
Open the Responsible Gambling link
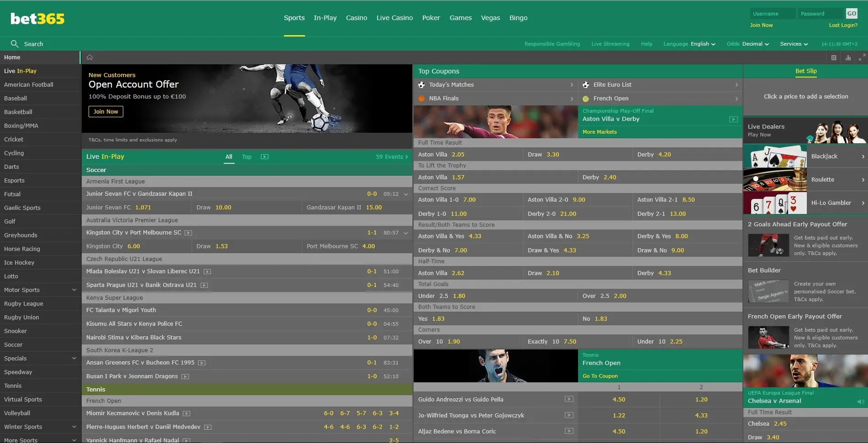552,44
